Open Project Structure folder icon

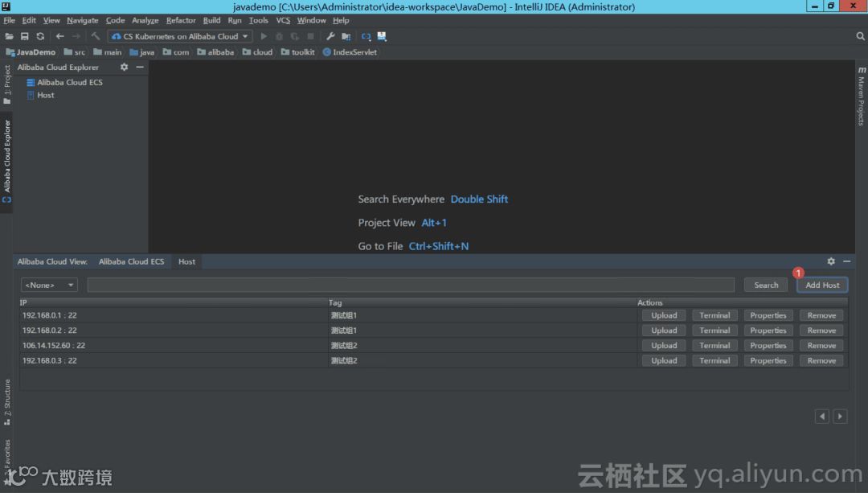point(346,36)
